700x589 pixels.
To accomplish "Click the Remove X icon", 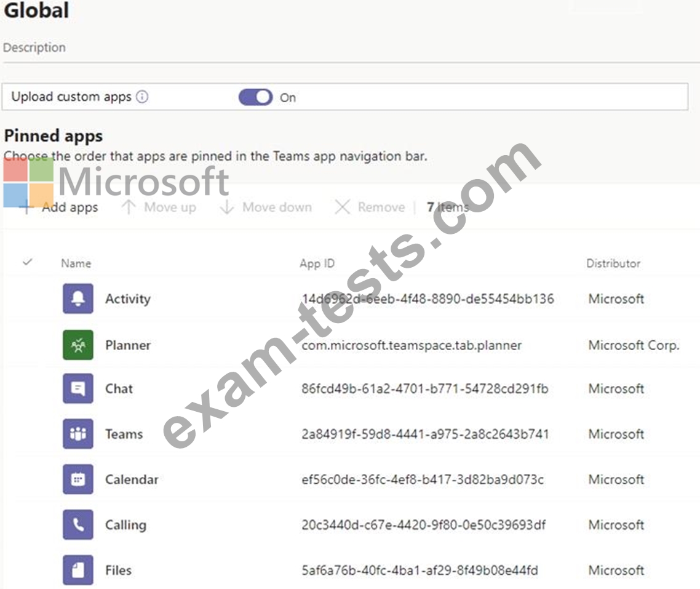I will tap(343, 207).
